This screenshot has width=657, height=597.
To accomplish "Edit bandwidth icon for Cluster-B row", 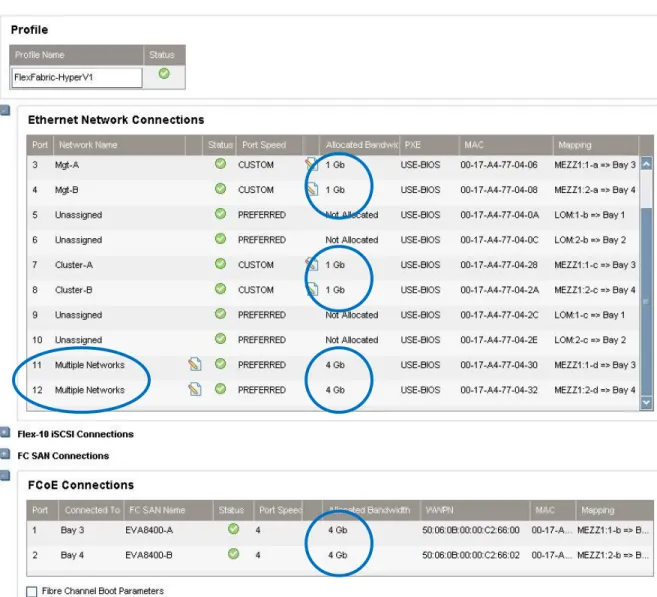I will point(311,289).
